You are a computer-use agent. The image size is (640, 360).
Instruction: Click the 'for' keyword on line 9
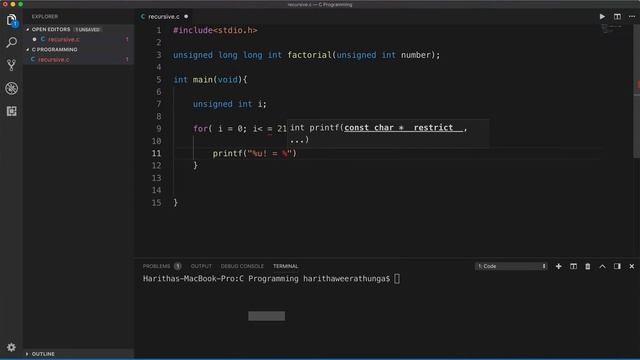(200, 129)
